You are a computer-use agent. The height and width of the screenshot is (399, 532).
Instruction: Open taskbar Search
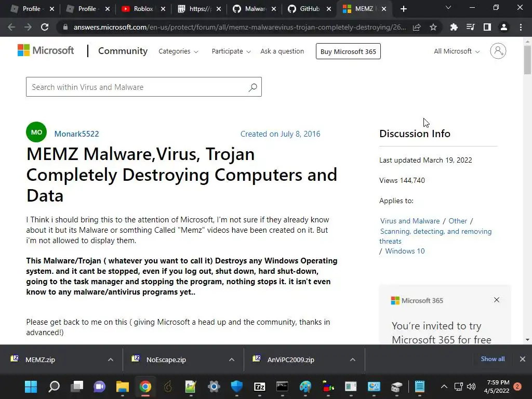coord(54,387)
